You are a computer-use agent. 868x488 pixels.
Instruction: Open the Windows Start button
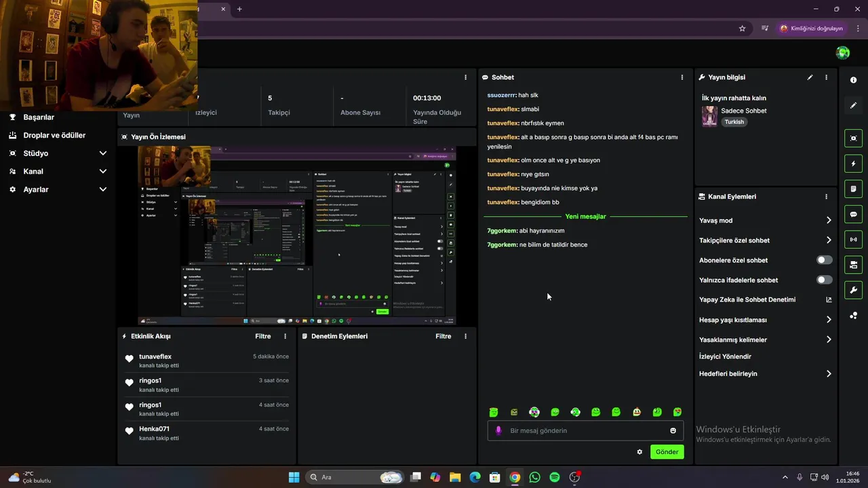294,477
